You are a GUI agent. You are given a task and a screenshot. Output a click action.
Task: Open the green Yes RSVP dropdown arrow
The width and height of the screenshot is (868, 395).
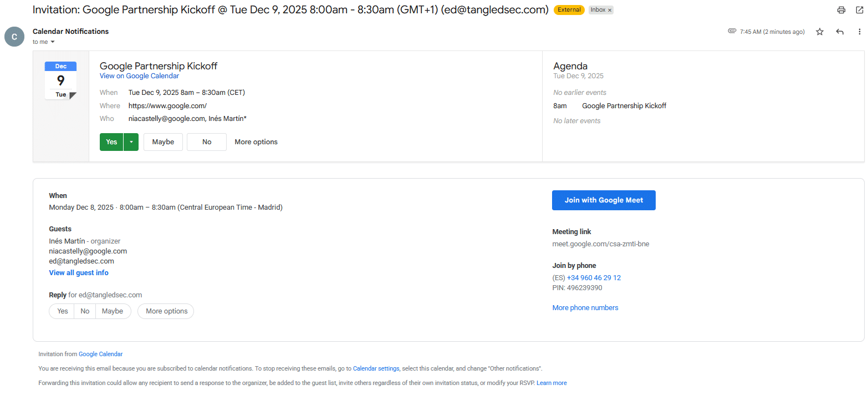131,142
